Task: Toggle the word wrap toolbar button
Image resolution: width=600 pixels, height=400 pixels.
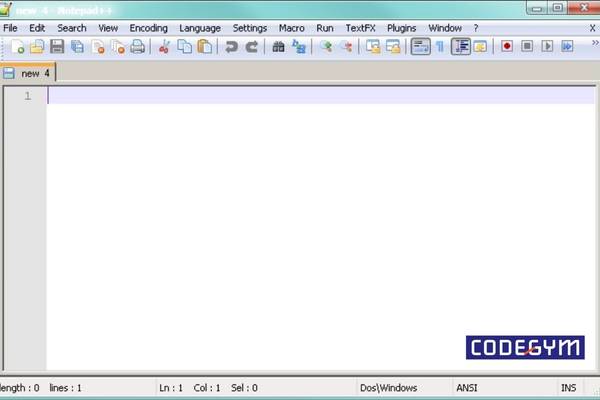Action: coord(420,47)
